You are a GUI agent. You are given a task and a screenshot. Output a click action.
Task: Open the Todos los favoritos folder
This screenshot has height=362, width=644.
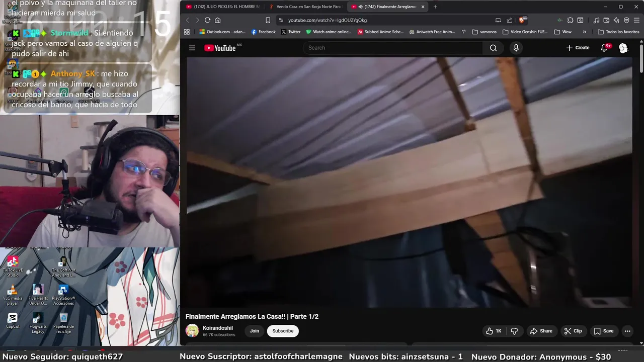[x=618, y=32]
